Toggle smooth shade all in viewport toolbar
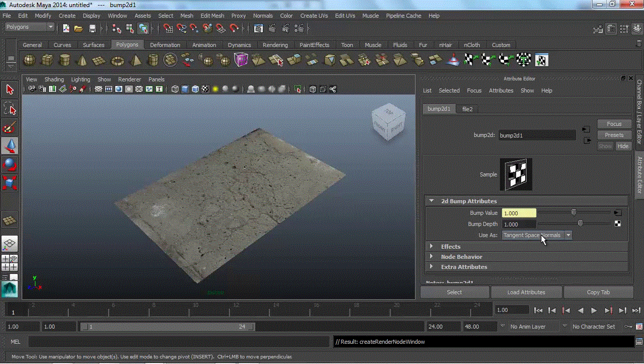Image resolution: width=644 pixels, height=364 pixels. click(185, 89)
